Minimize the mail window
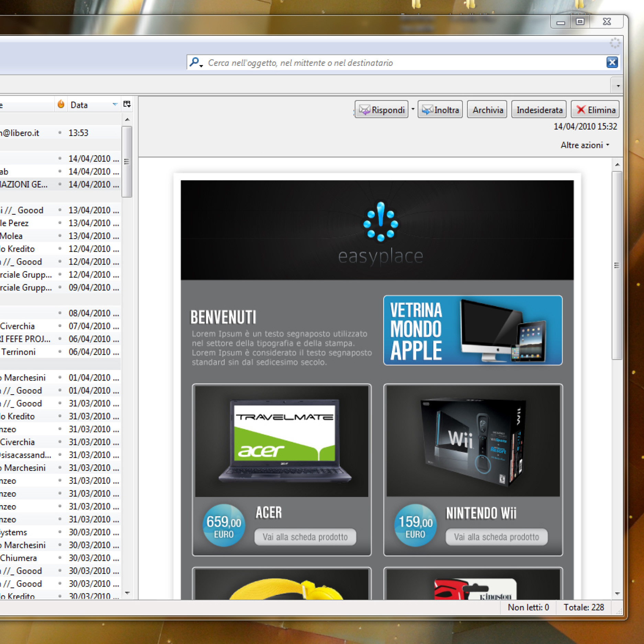The width and height of the screenshot is (644, 644). click(561, 22)
